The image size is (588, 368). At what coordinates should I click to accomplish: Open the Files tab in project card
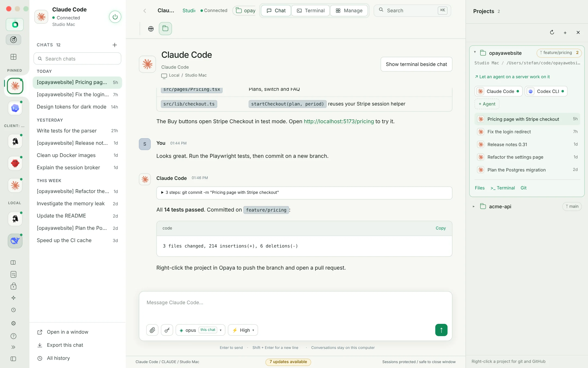coord(480,188)
